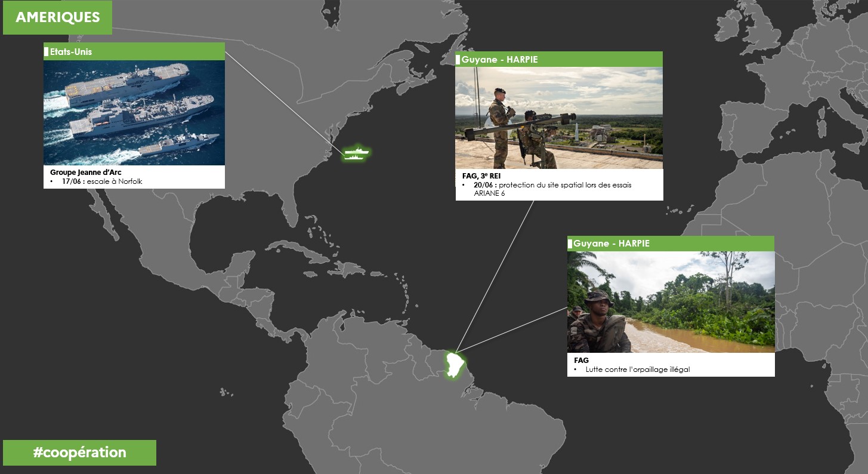
Task: Click the 'FAG, 3e REI' title
Action: pyautogui.click(x=481, y=176)
